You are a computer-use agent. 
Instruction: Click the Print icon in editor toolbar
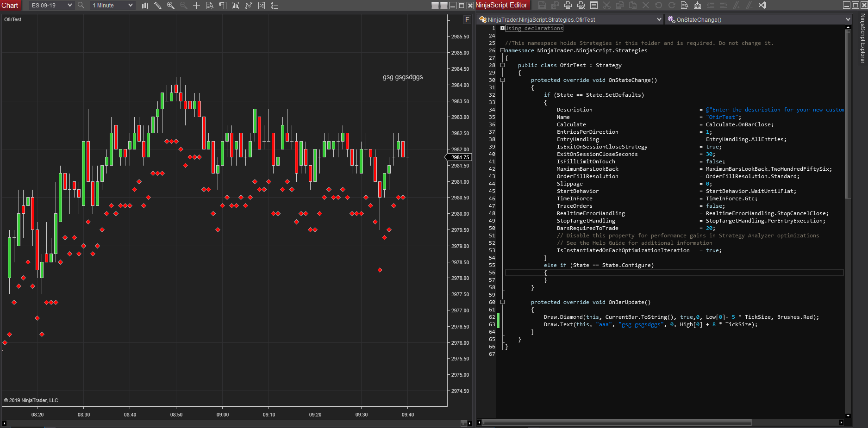tap(568, 6)
